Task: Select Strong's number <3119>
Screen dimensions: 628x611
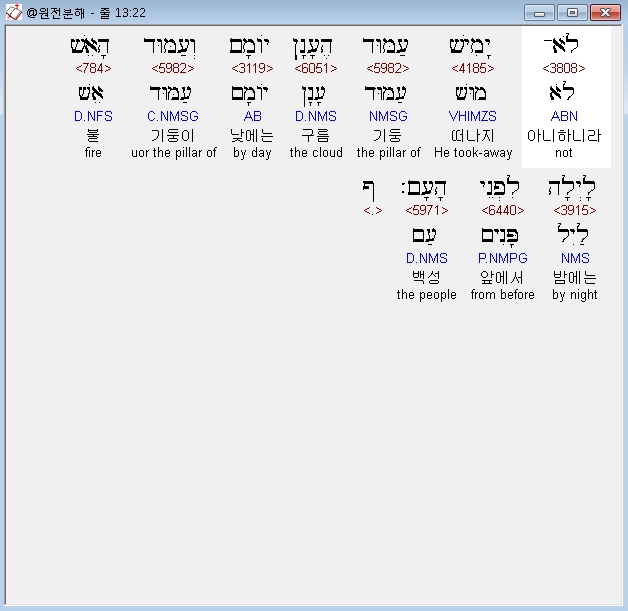Action: [252, 68]
